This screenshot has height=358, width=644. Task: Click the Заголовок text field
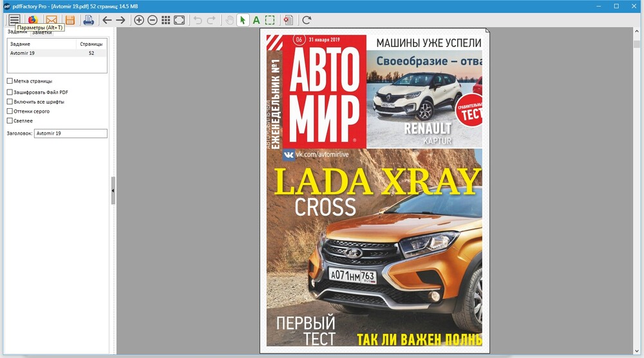[x=71, y=133]
